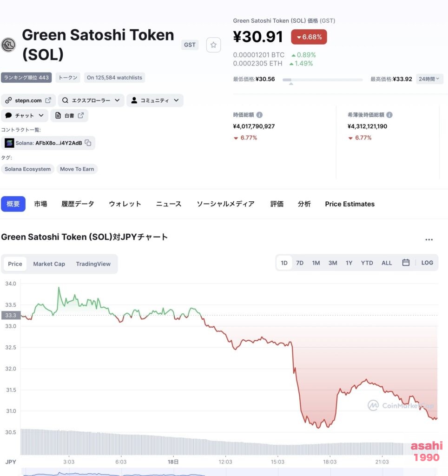Viewport: 448px width, 476px height.
Task: Select the 7D chart time range
Action: click(x=300, y=263)
